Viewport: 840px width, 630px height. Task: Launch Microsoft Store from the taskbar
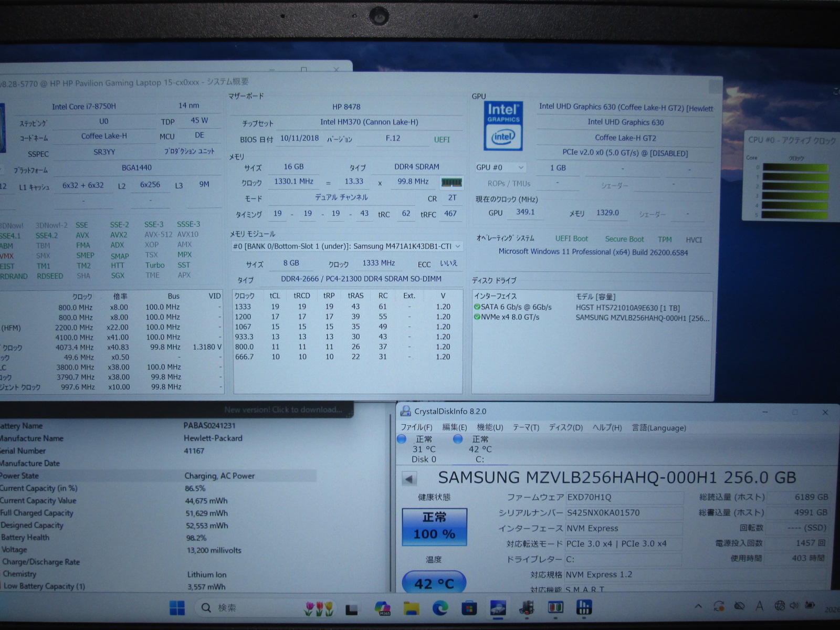pos(469,608)
